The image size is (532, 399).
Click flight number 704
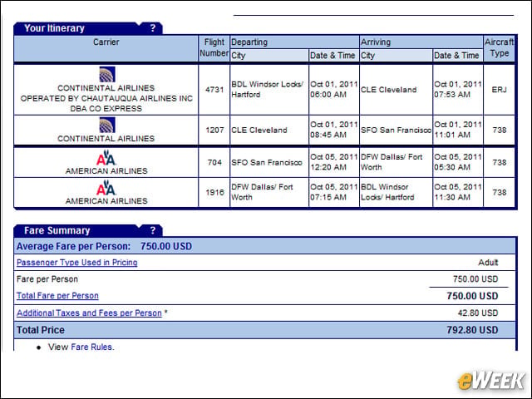pos(214,163)
